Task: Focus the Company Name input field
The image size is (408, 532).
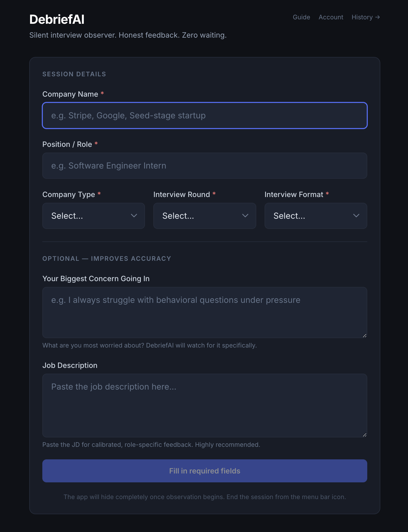Action: [205, 115]
